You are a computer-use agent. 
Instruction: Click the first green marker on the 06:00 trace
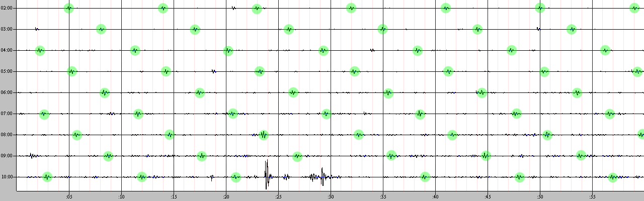(104, 92)
